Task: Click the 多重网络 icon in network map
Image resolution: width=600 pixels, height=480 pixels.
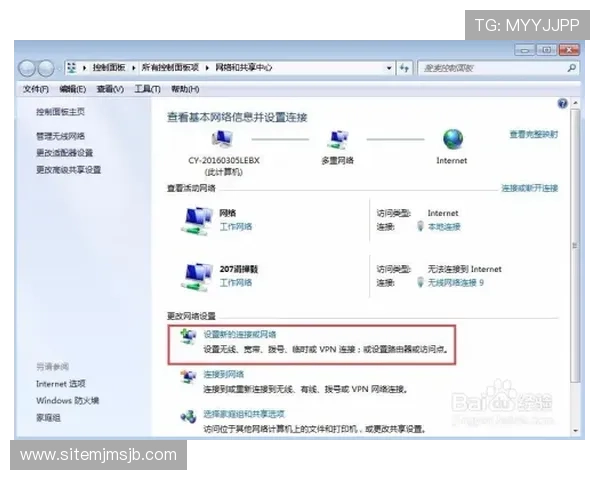Action: [338, 140]
